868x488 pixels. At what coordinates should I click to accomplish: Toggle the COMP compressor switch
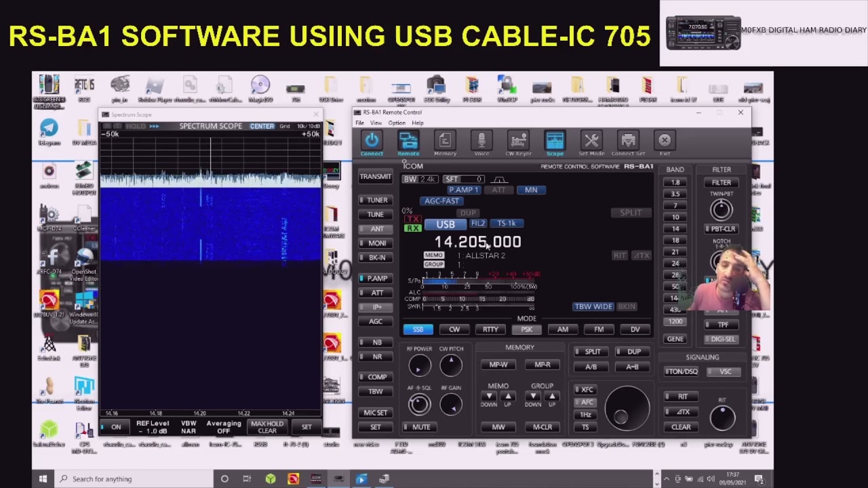(x=374, y=377)
